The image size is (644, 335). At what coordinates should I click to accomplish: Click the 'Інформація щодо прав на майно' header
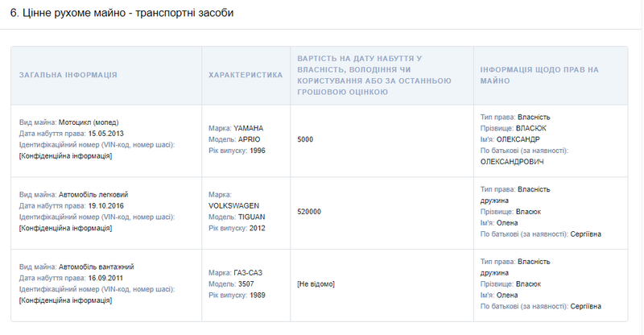(x=539, y=75)
